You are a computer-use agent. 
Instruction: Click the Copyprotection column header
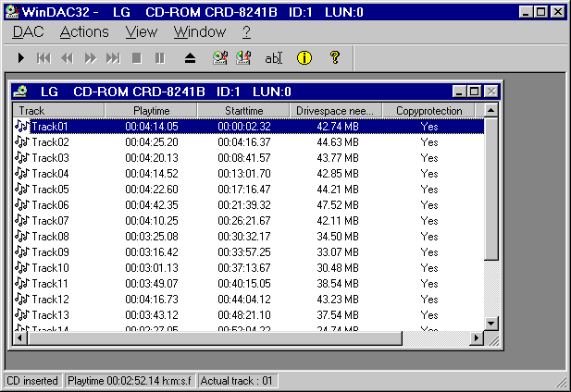[x=428, y=110]
